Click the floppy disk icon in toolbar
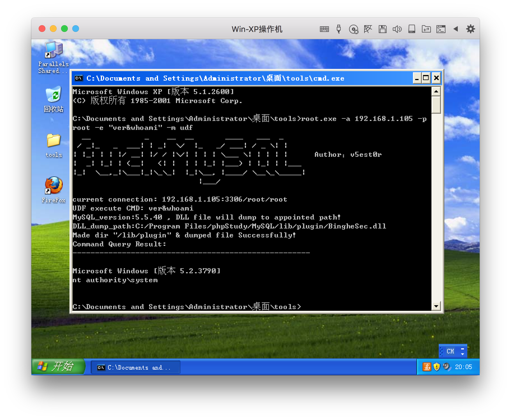511x420 pixels. (x=382, y=29)
